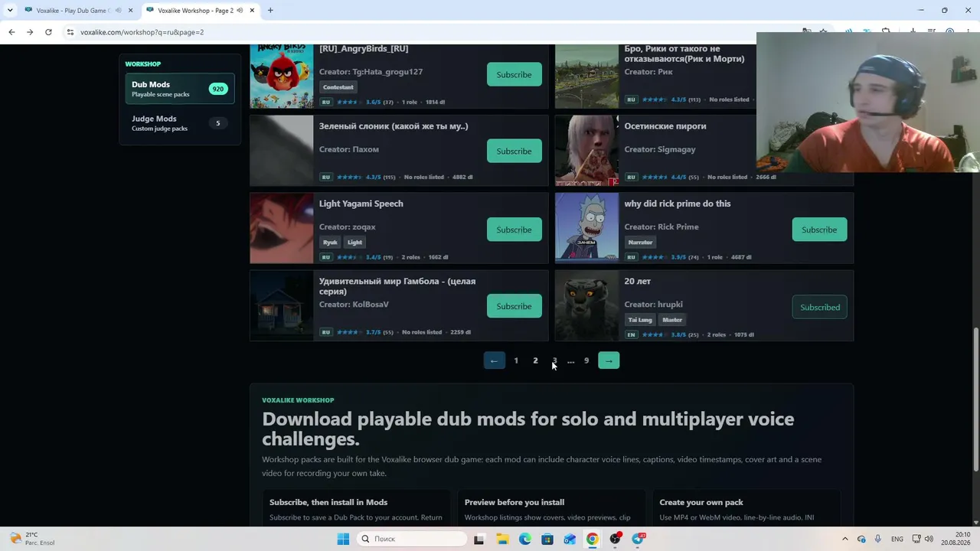This screenshot has height=551, width=980.
Task: Subscribe to Удивительный мир Гамбола mod
Action: (514, 306)
